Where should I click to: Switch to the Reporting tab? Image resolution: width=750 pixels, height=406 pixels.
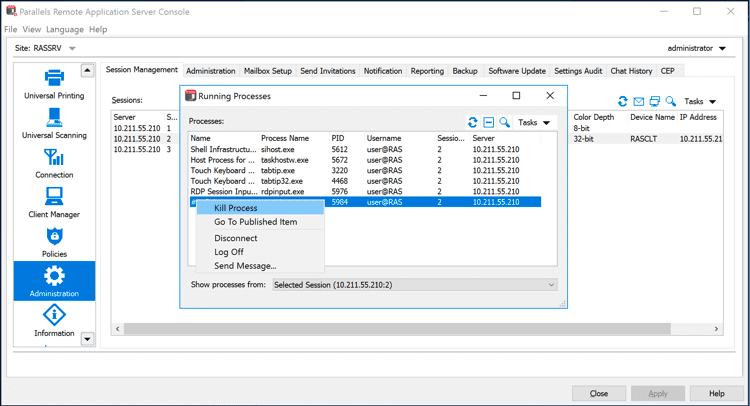(427, 71)
